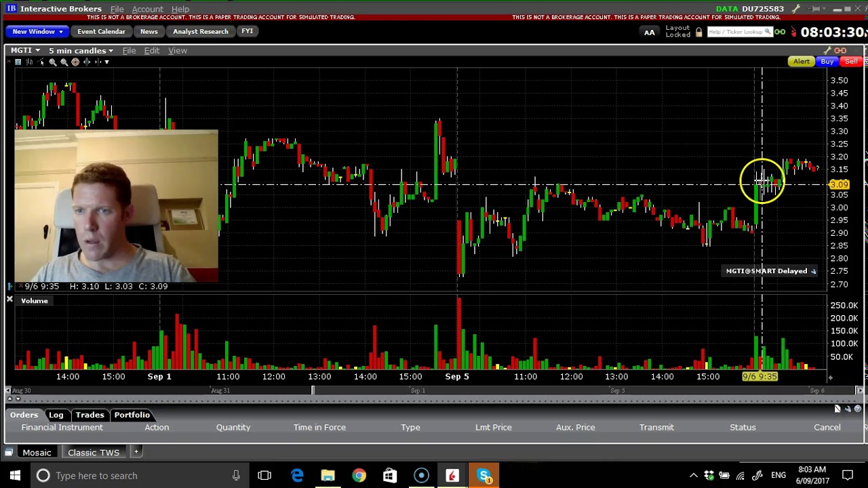Screen dimensions: 868x488
Task: Click the Help / Ticker Lookup field
Action: 739,32
